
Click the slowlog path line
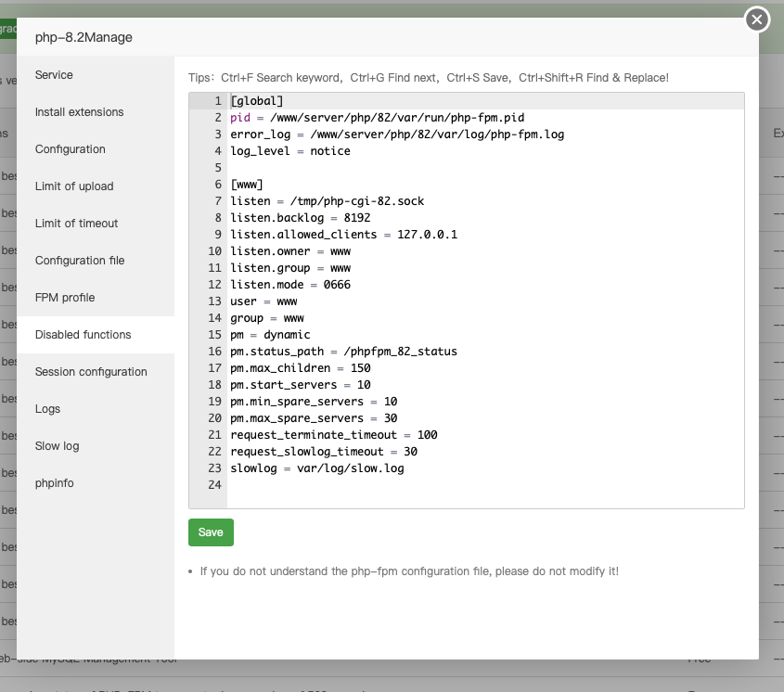(x=317, y=468)
